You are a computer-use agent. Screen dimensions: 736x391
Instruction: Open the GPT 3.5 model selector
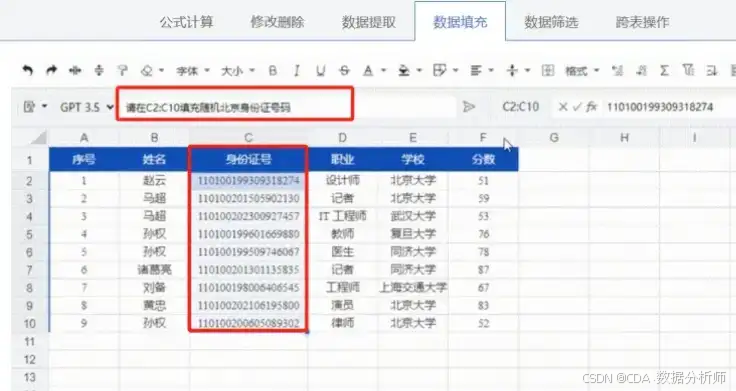86,107
